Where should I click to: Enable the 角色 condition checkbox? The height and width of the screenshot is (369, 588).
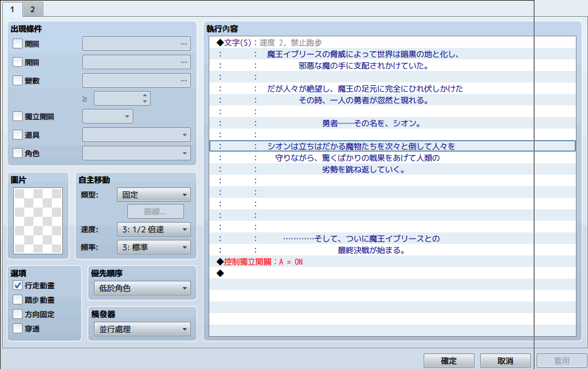pyautogui.click(x=18, y=153)
